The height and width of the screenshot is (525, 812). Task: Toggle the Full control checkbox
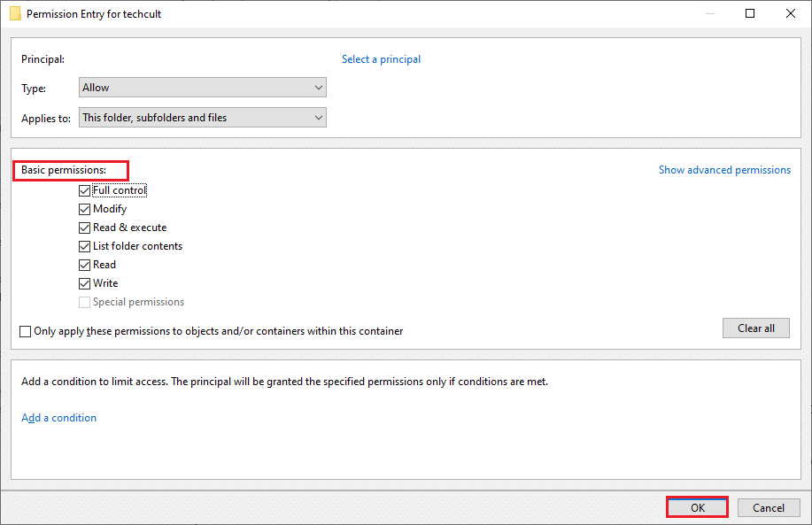(x=84, y=190)
